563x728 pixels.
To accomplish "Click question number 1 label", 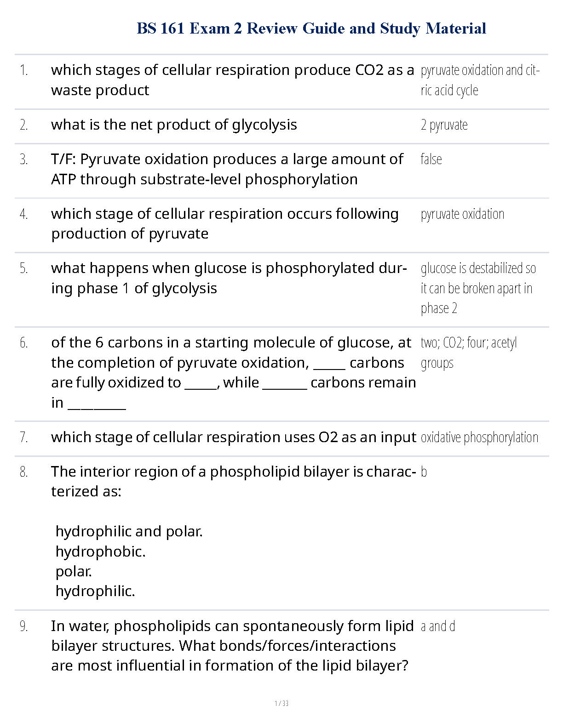I will pos(24,71).
